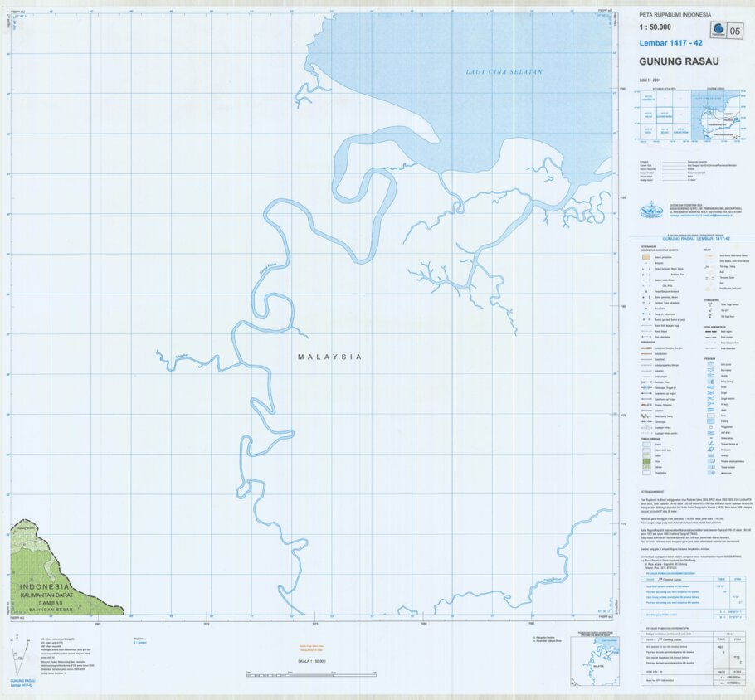This screenshot has width=755, height=700.
Task: Click the 'Edisi I - 2004' edition note
Action: pos(650,80)
